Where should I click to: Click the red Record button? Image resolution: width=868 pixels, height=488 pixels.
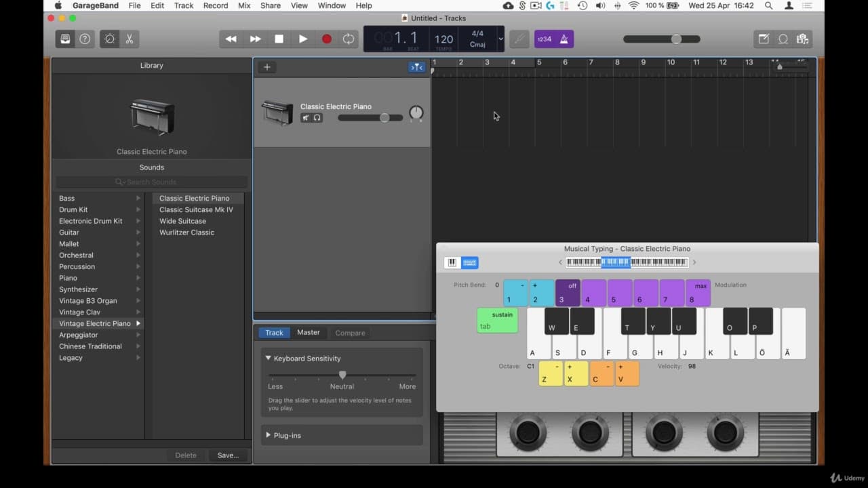pos(326,39)
